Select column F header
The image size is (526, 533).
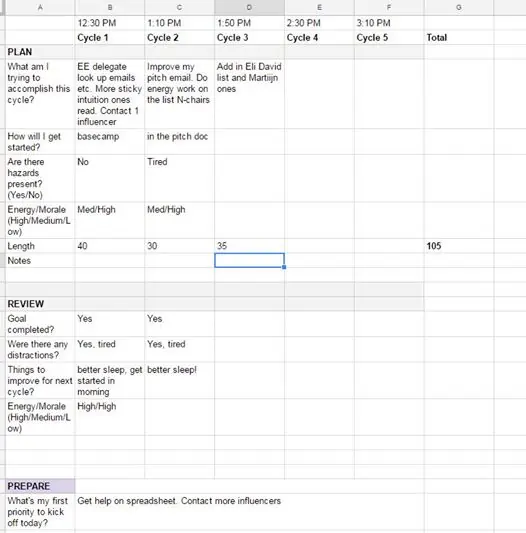pos(389,7)
